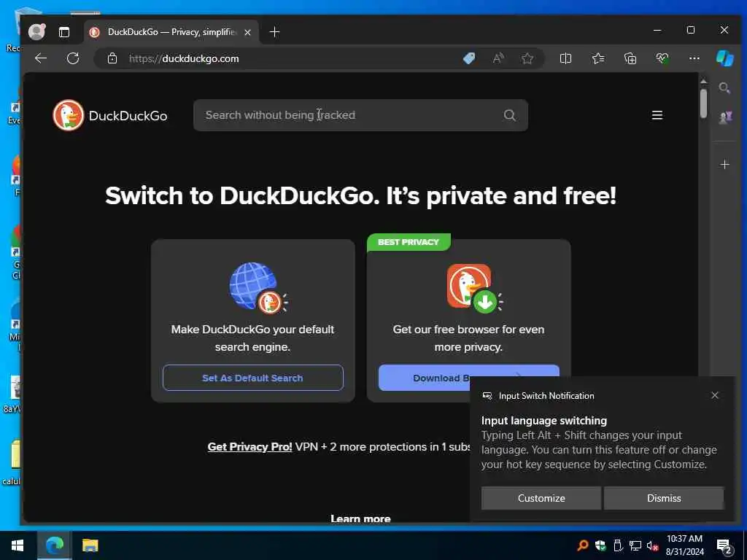This screenshot has width=747, height=560.
Task: Open the network tray icon
Action: point(635,545)
